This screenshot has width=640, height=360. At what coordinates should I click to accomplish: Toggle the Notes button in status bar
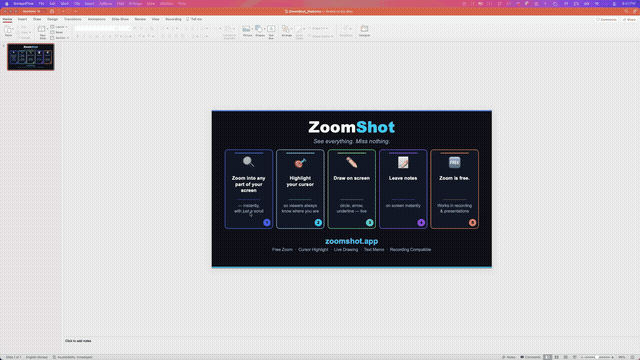tap(509, 357)
